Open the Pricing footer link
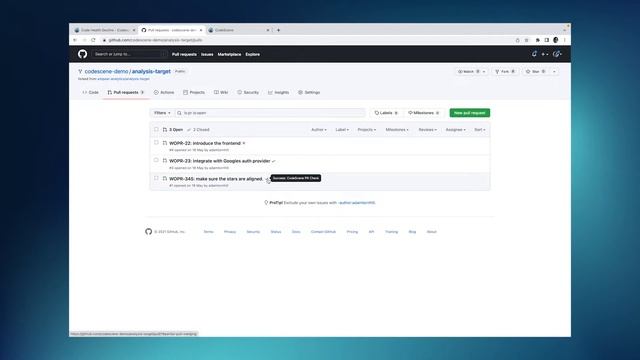Screen dimensions: 640x360 352,232
